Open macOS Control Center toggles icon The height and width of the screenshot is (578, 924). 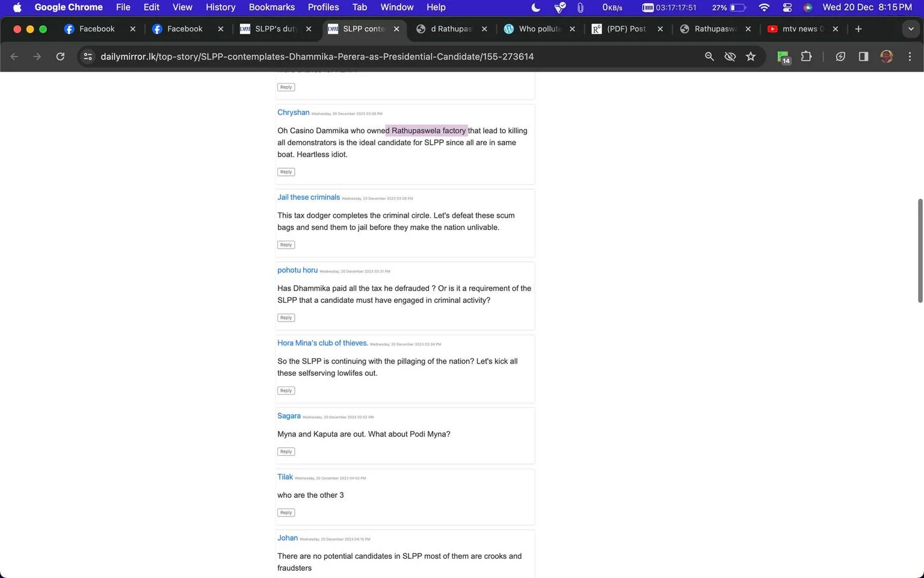click(x=787, y=7)
